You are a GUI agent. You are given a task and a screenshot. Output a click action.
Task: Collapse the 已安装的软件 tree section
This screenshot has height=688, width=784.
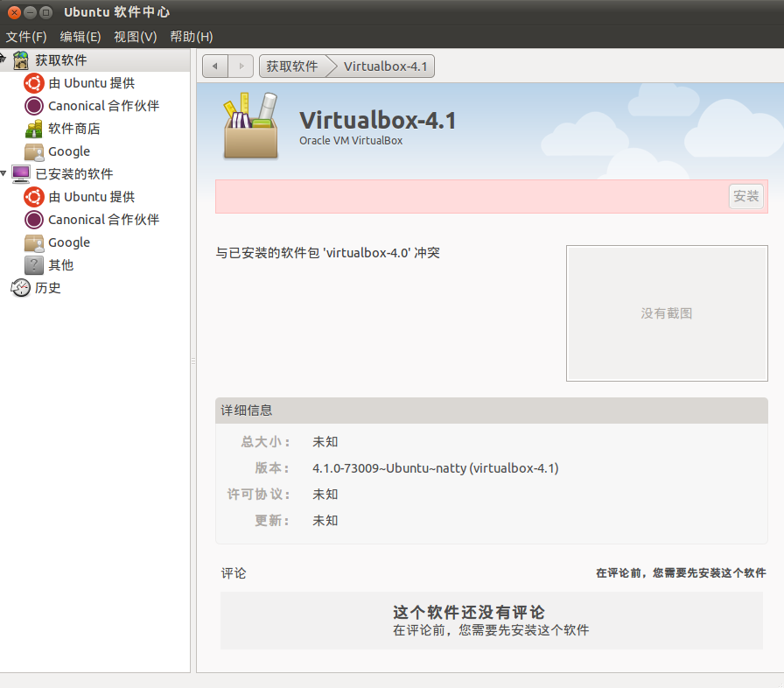click(x=3, y=173)
